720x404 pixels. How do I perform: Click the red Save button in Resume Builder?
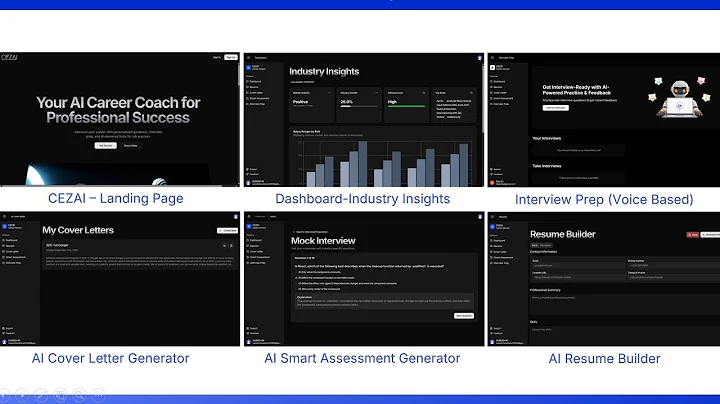pyautogui.click(x=692, y=235)
